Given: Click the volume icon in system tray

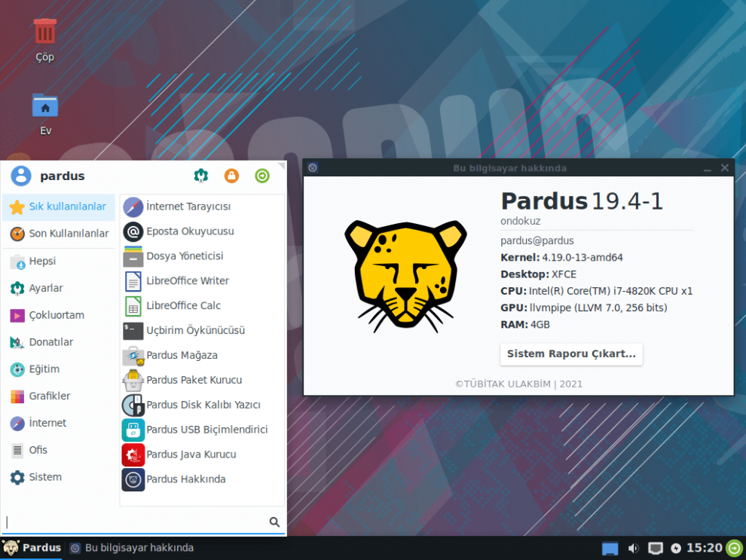Looking at the screenshot, I should pos(633,548).
